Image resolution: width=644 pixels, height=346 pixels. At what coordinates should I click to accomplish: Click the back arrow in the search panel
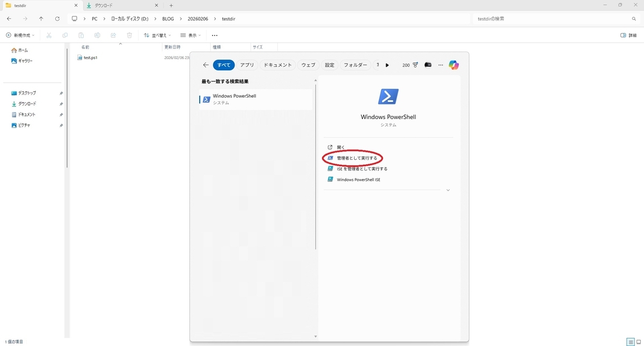coord(206,65)
